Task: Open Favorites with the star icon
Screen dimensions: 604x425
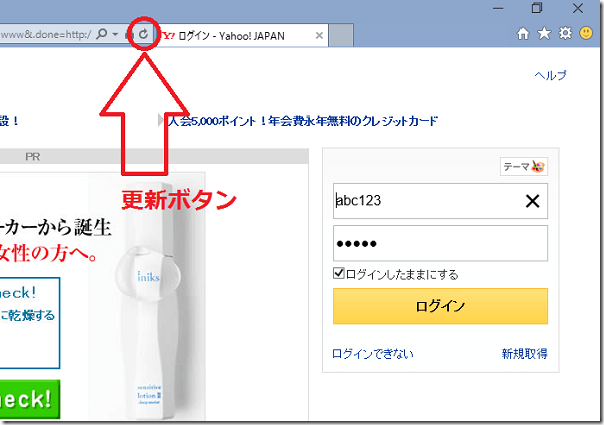Action: click(x=544, y=35)
